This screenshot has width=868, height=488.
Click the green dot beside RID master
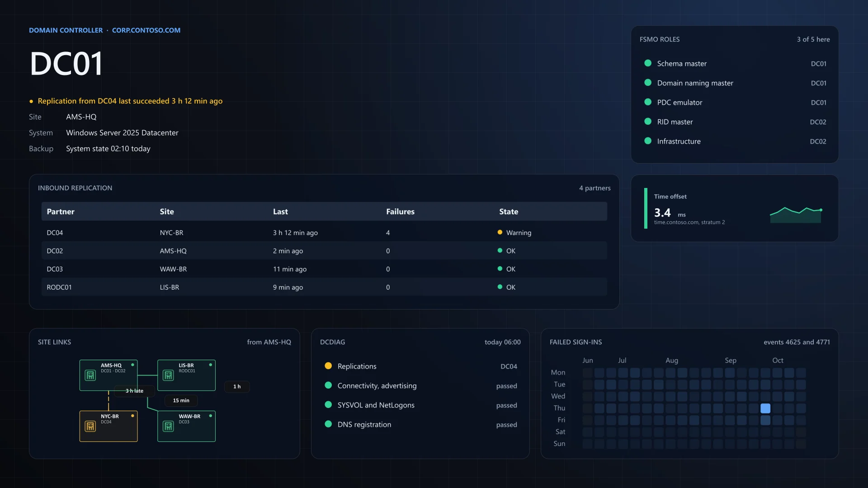(x=648, y=122)
